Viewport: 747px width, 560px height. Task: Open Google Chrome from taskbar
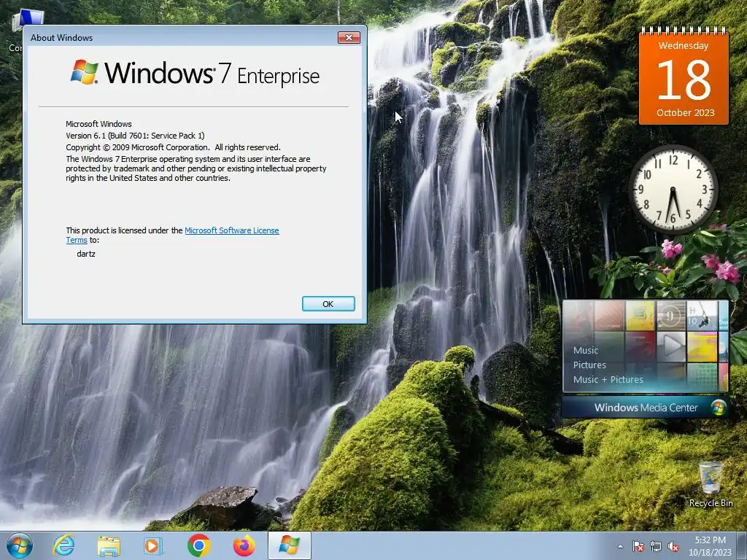click(x=199, y=545)
